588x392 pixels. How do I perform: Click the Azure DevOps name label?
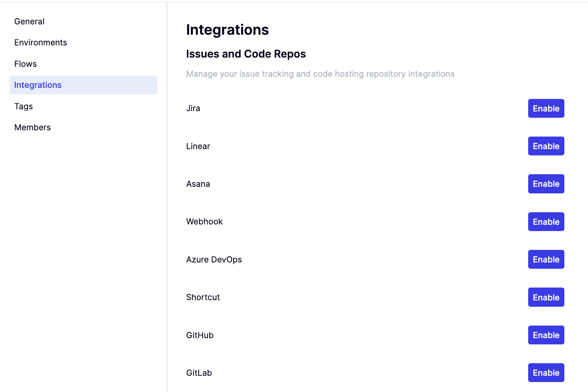(214, 259)
